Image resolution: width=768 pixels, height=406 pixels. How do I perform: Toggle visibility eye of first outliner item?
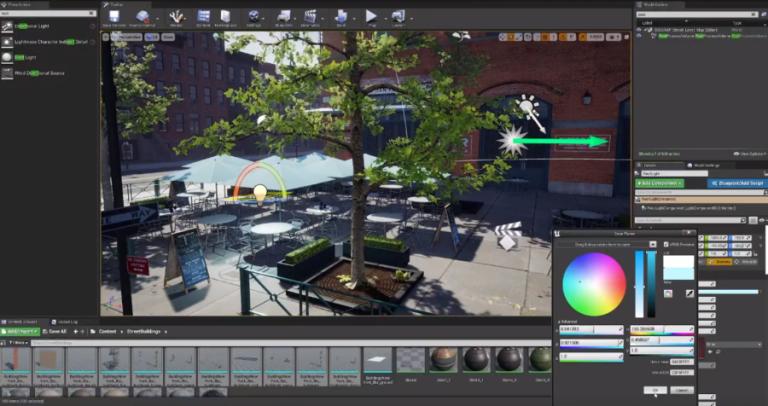[639, 28]
